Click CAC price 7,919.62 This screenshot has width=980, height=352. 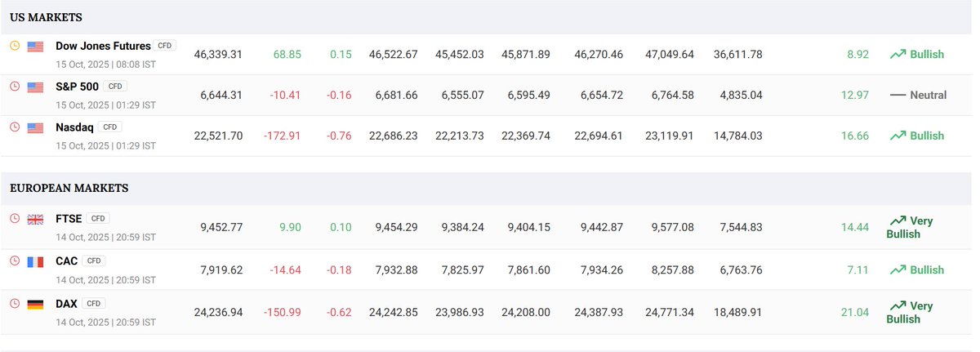coord(221,270)
